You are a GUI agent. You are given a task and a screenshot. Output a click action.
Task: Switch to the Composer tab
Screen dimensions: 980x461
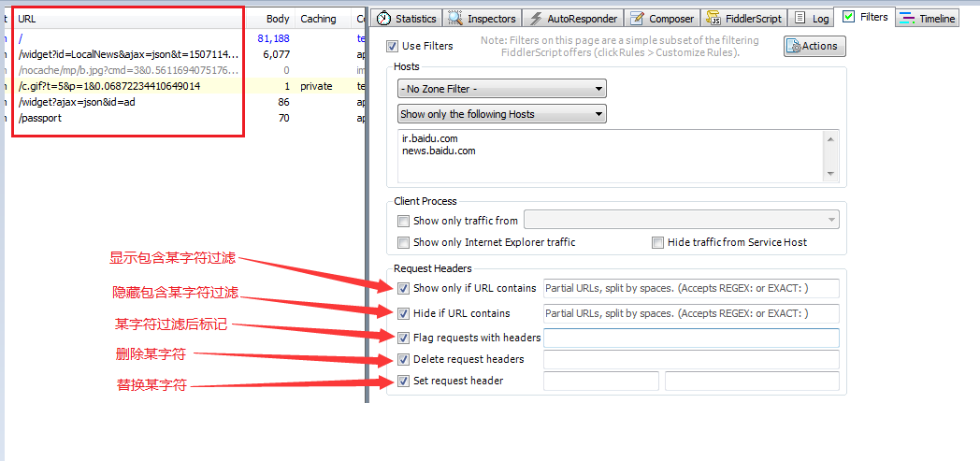662,18
